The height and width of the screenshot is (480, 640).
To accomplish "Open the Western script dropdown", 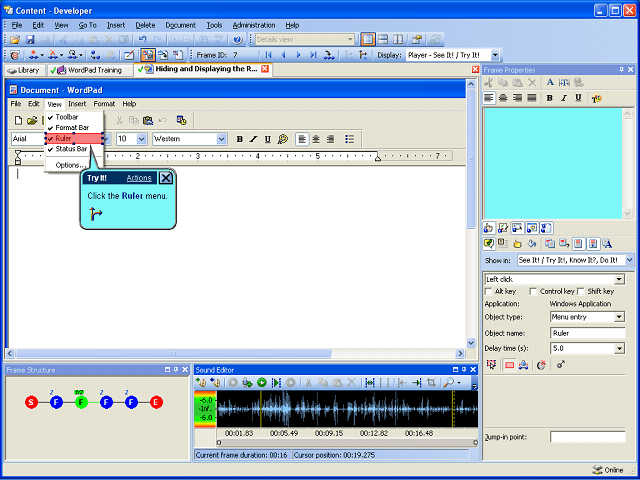I will point(221,139).
